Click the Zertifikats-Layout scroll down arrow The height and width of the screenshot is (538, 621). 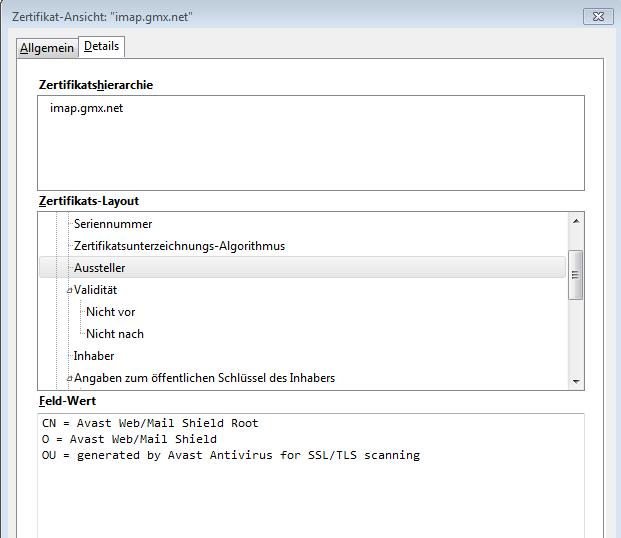[x=575, y=381]
